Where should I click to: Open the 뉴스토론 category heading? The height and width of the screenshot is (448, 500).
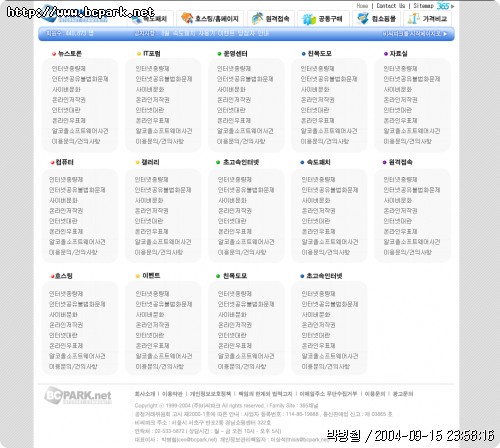pos(70,54)
